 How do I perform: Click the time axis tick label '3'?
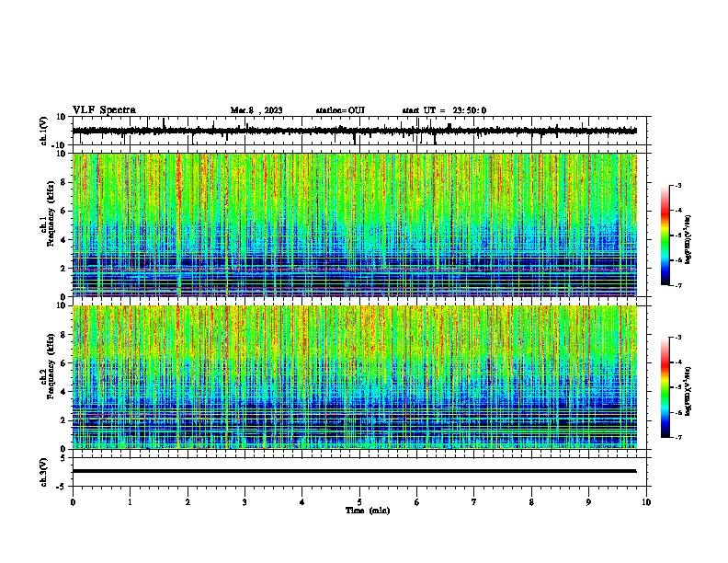tap(245, 502)
